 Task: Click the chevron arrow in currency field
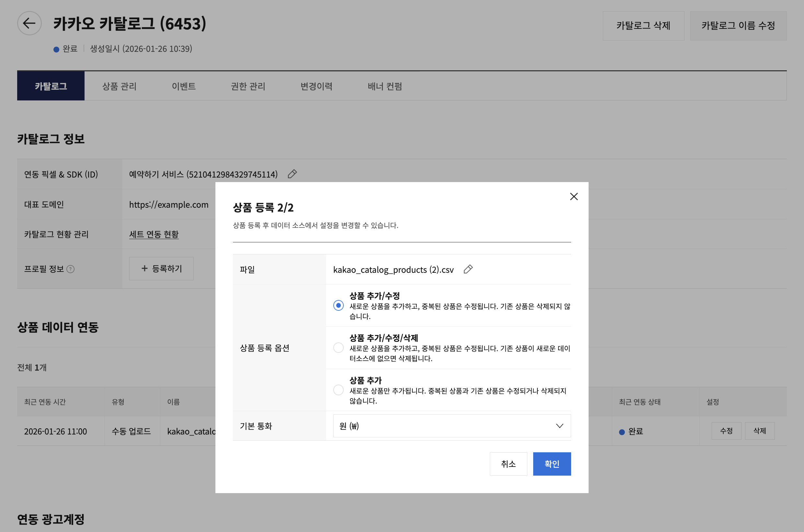pos(559,426)
